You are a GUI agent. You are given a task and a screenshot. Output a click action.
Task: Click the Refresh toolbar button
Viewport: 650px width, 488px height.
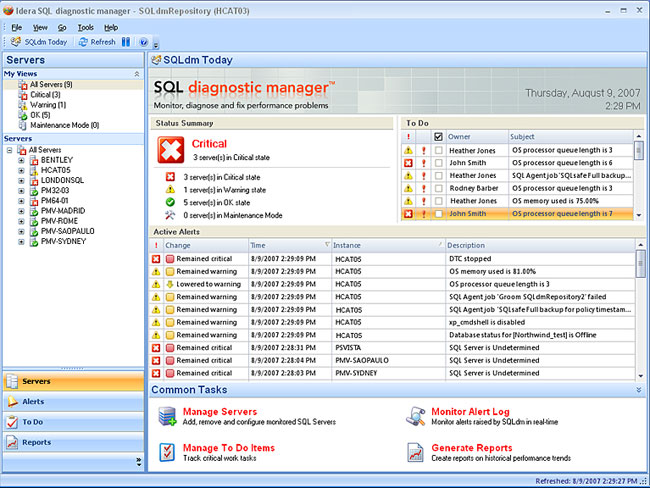(x=97, y=42)
